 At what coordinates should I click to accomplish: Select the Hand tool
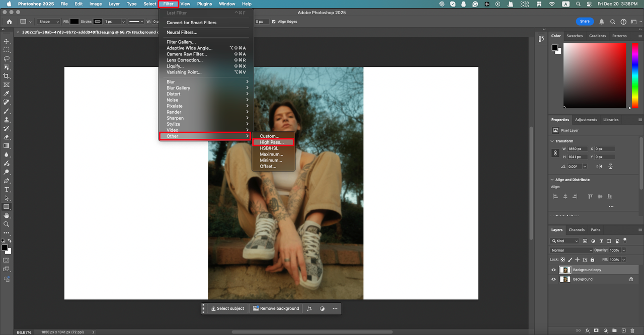click(x=7, y=216)
